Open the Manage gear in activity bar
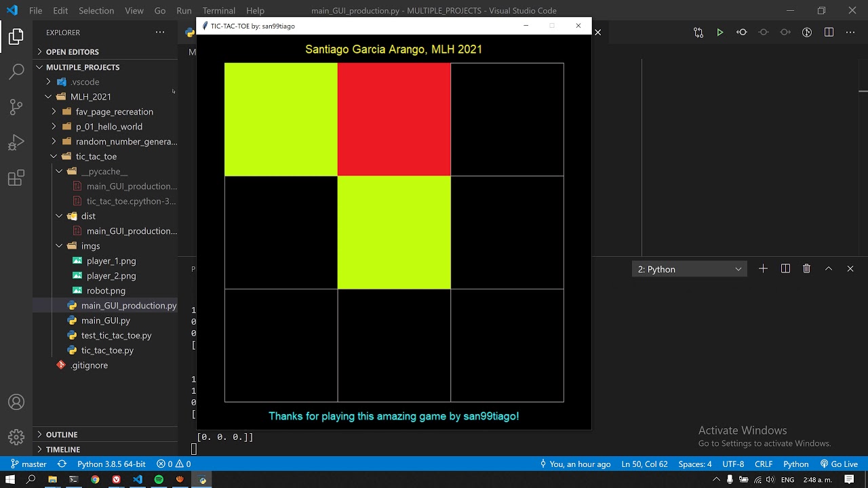868x488 pixels. point(16,436)
